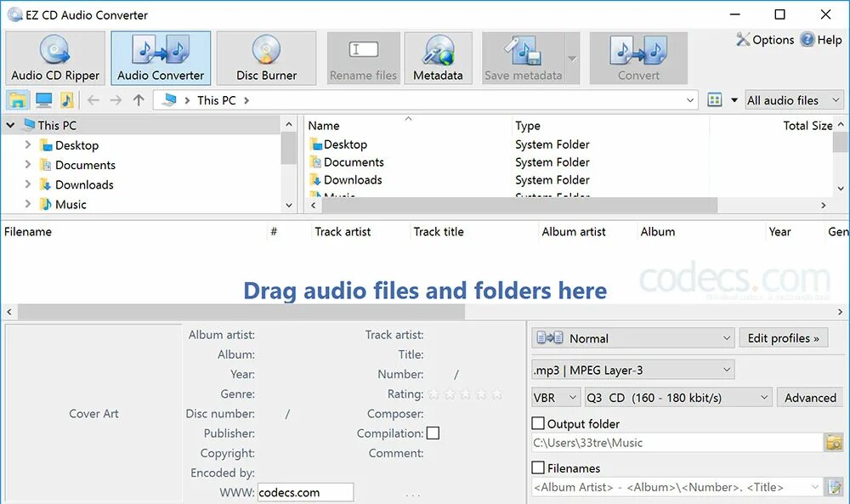This screenshot has width=850, height=504.
Task: Toggle the Compilation checkbox
Action: pos(433,433)
